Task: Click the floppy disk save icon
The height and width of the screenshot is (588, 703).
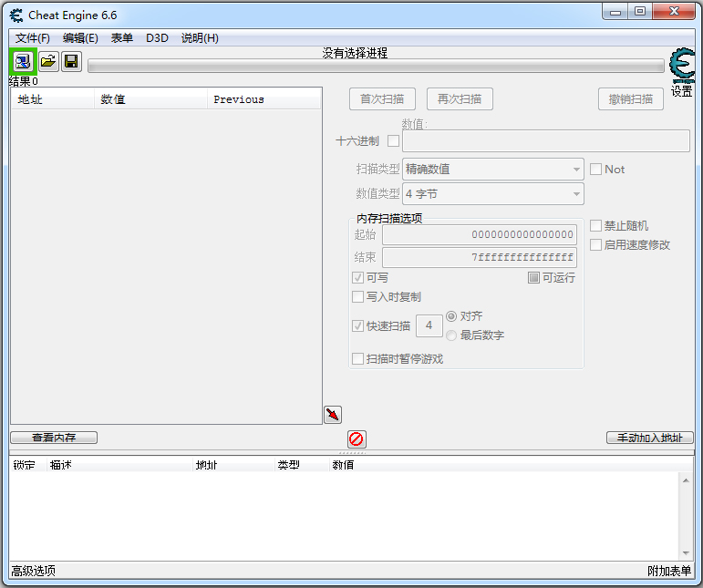Action: coord(71,61)
